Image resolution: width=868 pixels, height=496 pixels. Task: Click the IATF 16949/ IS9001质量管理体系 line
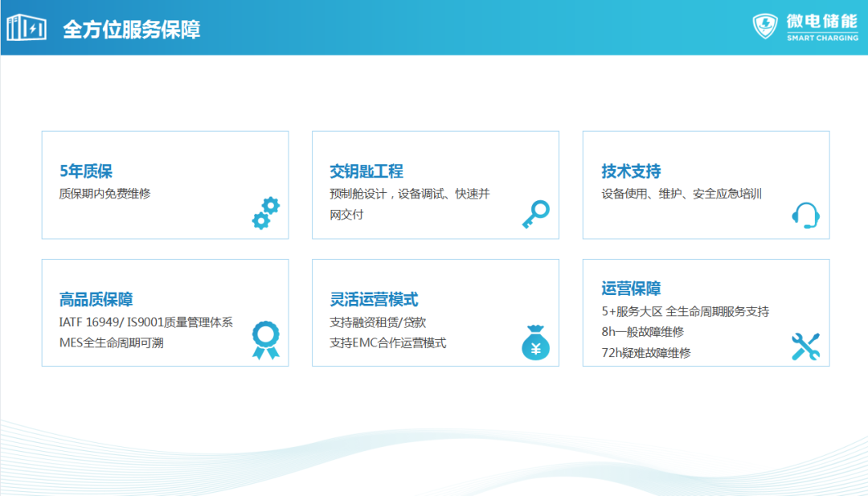[146, 322]
